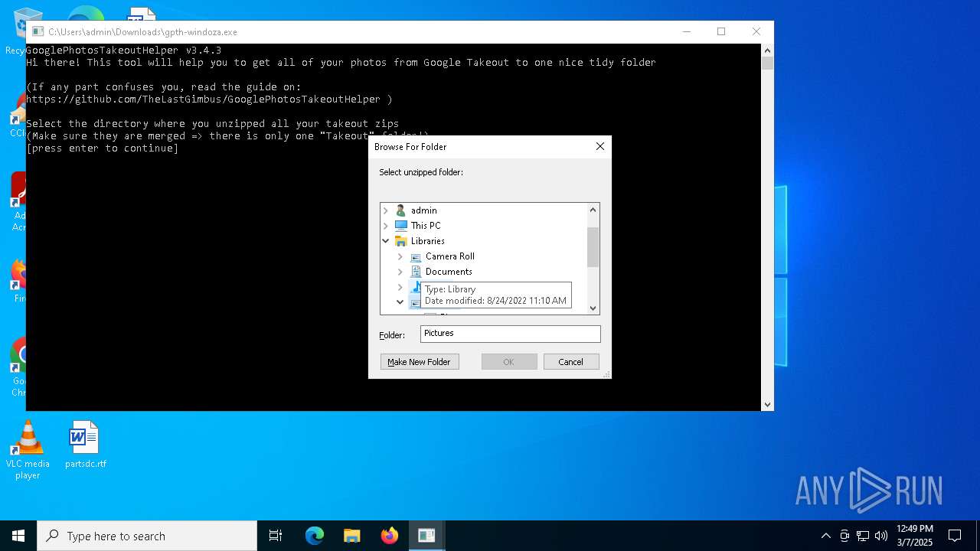This screenshot has width=980, height=551.
Task: Choose the This PC tree label
Action: click(426, 226)
